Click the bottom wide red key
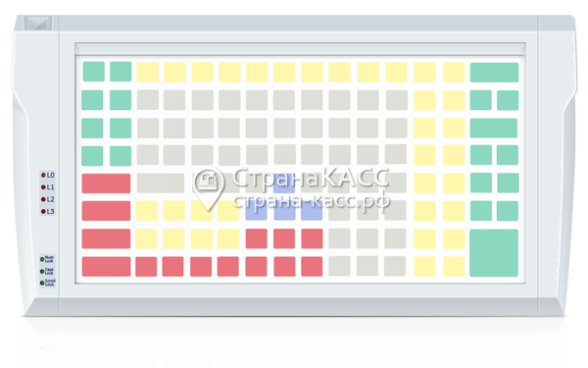This screenshot has width=588, height=368. (x=106, y=267)
